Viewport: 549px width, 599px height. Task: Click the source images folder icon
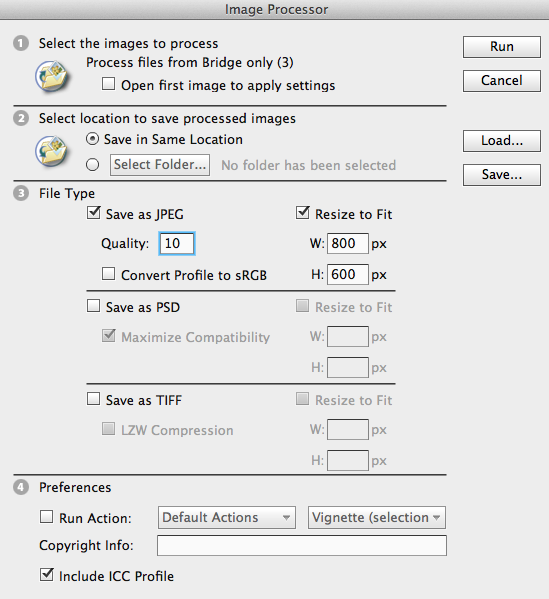(x=52, y=76)
